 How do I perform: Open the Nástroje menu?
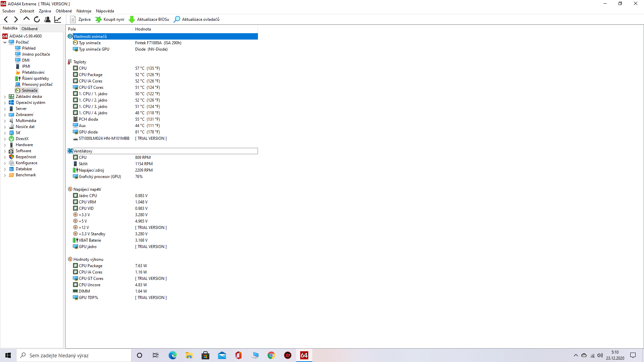pos(84,11)
